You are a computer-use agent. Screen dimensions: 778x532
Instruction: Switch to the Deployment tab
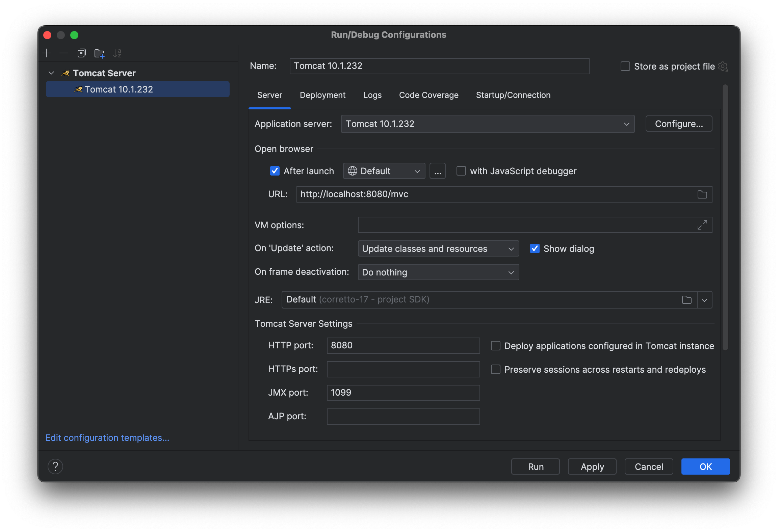(322, 95)
